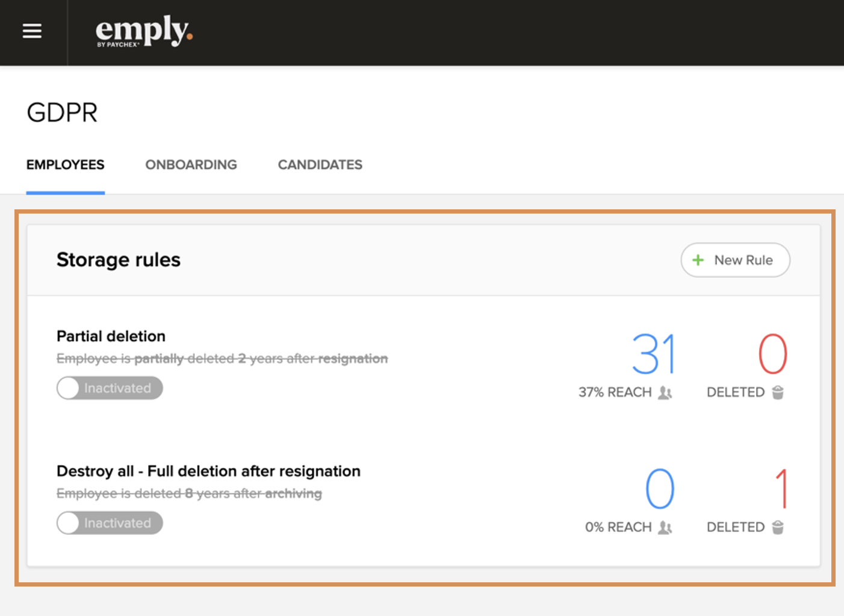The width and height of the screenshot is (844, 616).
Task: Click the red 1 deleted count
Action: tap(781, 489)
